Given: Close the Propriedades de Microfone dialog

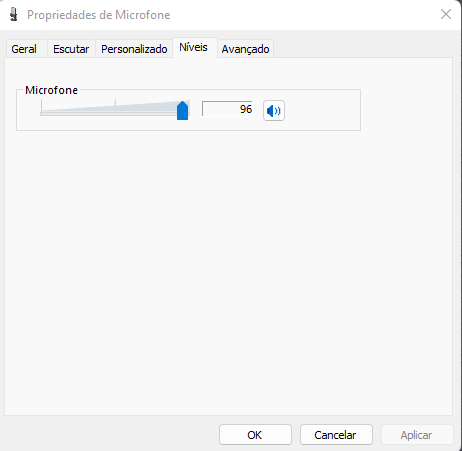Looking at the screenshot, I should [446, 14].
